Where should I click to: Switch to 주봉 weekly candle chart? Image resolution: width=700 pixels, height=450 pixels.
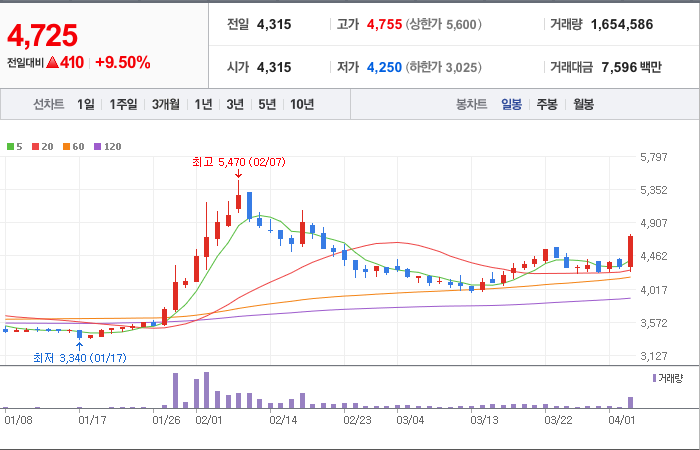click(x=547, y=104)
